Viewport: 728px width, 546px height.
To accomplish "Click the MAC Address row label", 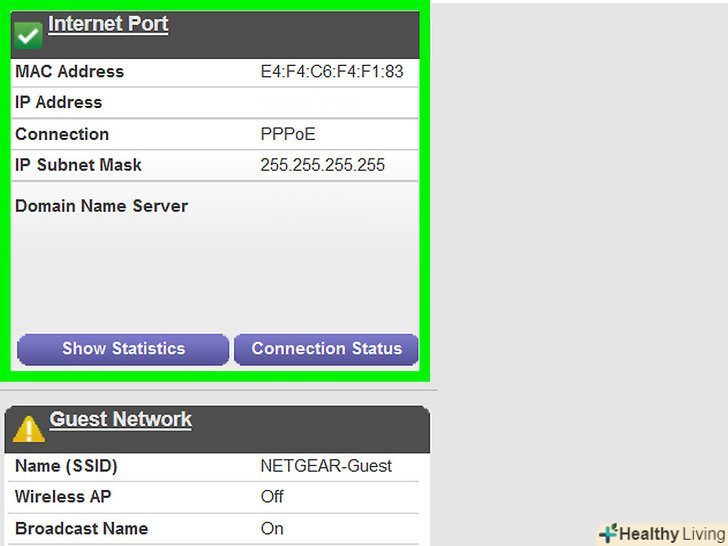I will click(69, 72).
